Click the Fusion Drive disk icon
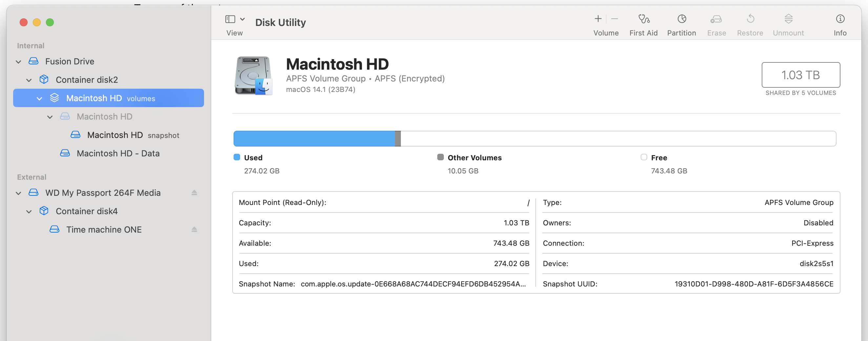This screenshot has width=868, height=341. [33, 61]
